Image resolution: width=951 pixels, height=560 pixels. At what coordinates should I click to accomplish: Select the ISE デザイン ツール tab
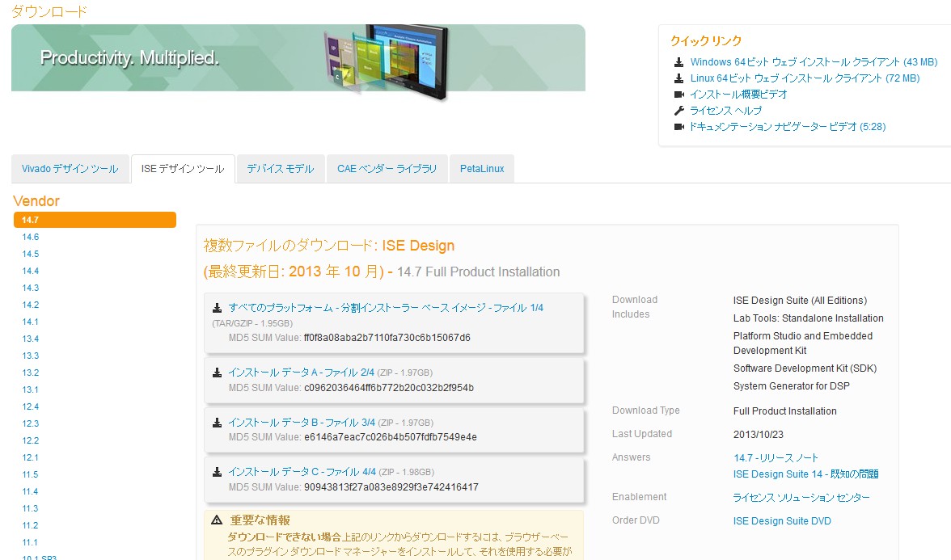coord(183,168)
